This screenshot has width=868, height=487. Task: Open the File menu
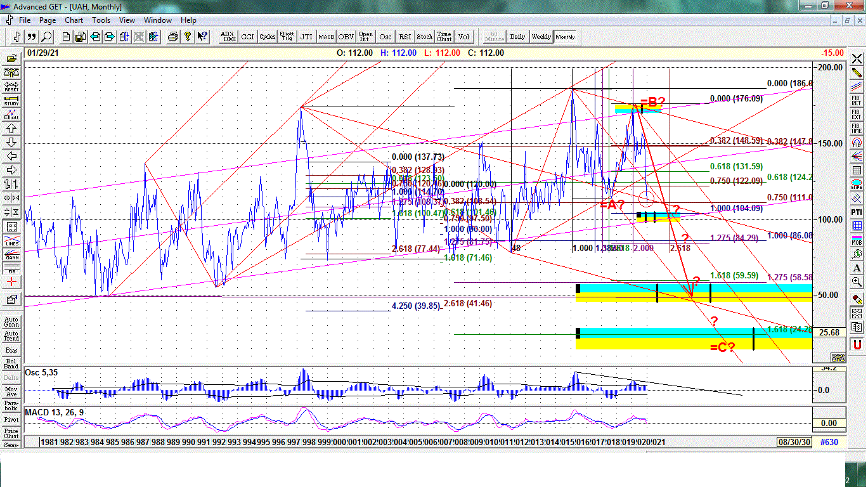pyautogui.click(x=25, y=20)
